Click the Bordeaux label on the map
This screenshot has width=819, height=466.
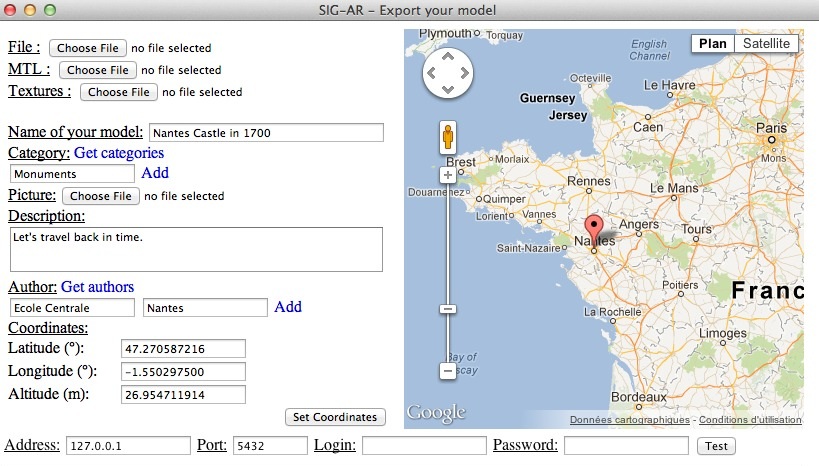pos(639,397)
